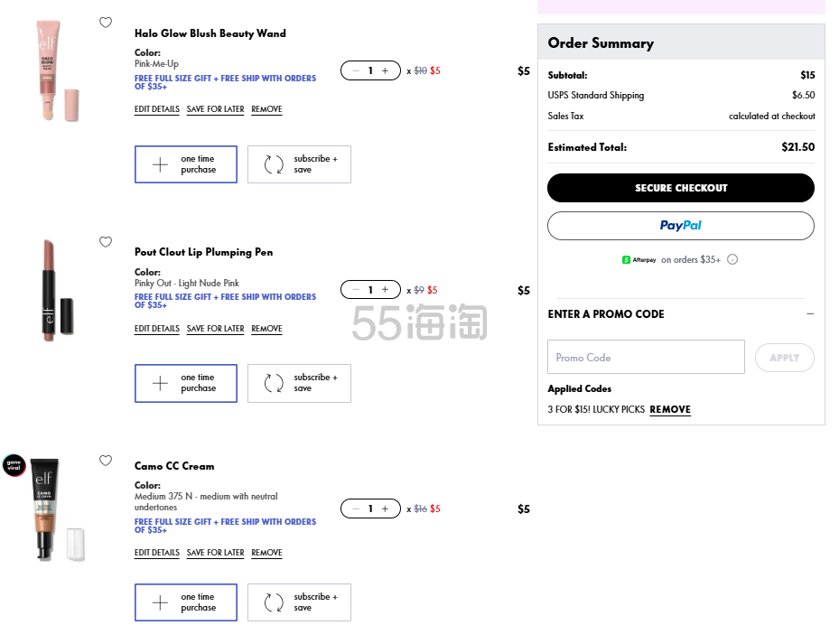Screen dimensions: 839x644
Task: Collapse the Enter a Promo Code section
Action: click(x=810, y=314)
